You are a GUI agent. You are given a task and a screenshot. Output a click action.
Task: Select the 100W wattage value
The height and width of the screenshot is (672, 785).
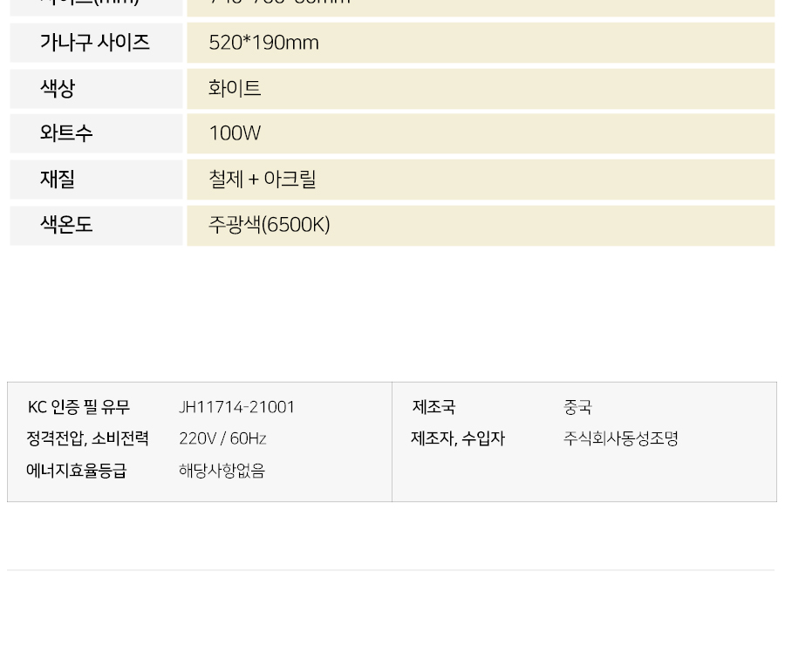pyautogui.click(x=235, y=133)
